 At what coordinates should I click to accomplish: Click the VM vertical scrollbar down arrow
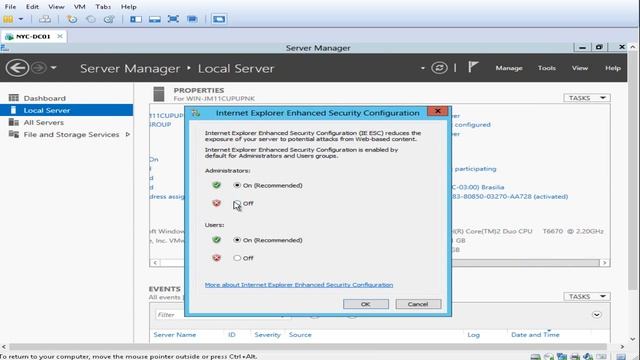[633, 339]
